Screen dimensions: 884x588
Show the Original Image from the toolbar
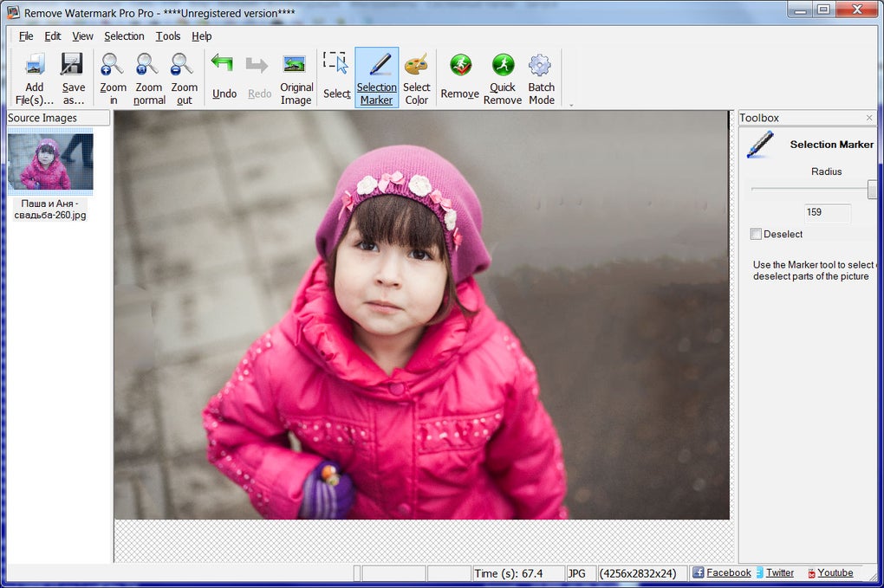point(295,64)
